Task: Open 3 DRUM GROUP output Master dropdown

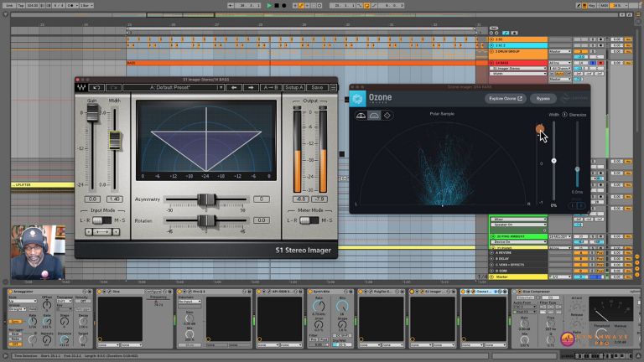Action: (560, 51)
